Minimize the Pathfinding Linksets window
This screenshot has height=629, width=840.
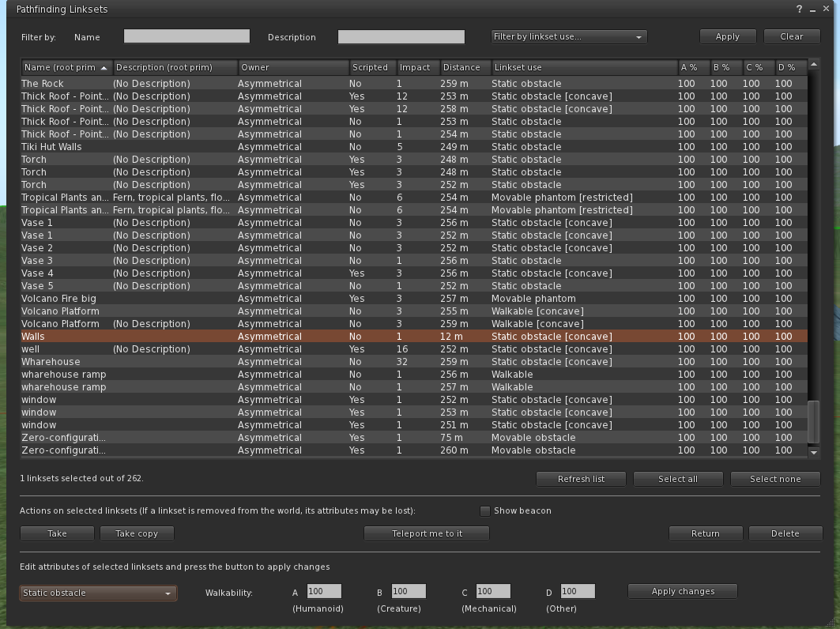tap(812, 9)
